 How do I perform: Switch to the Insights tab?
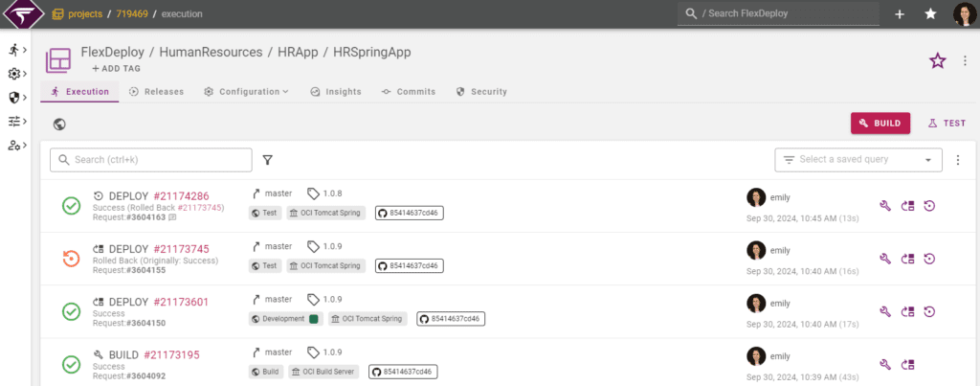336,91
